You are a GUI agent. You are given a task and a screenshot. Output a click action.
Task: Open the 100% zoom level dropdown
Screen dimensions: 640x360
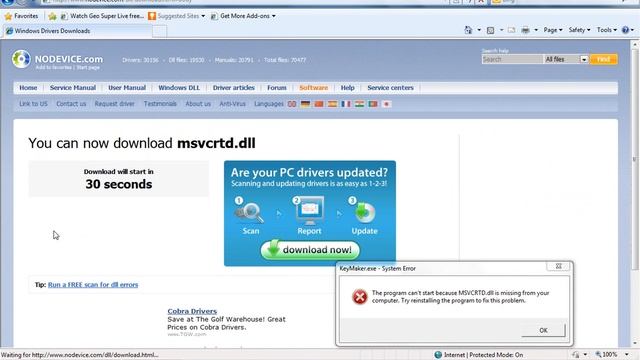627,354
